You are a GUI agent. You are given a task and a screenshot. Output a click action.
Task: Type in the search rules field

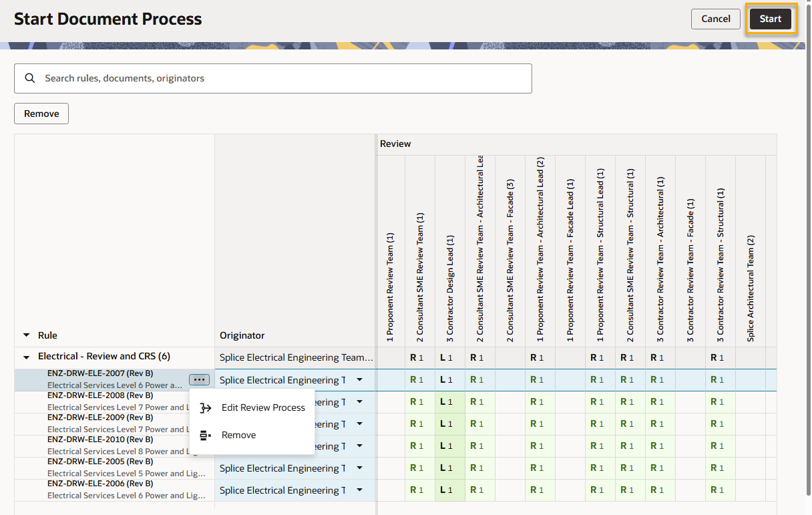(x=280, y=78)
